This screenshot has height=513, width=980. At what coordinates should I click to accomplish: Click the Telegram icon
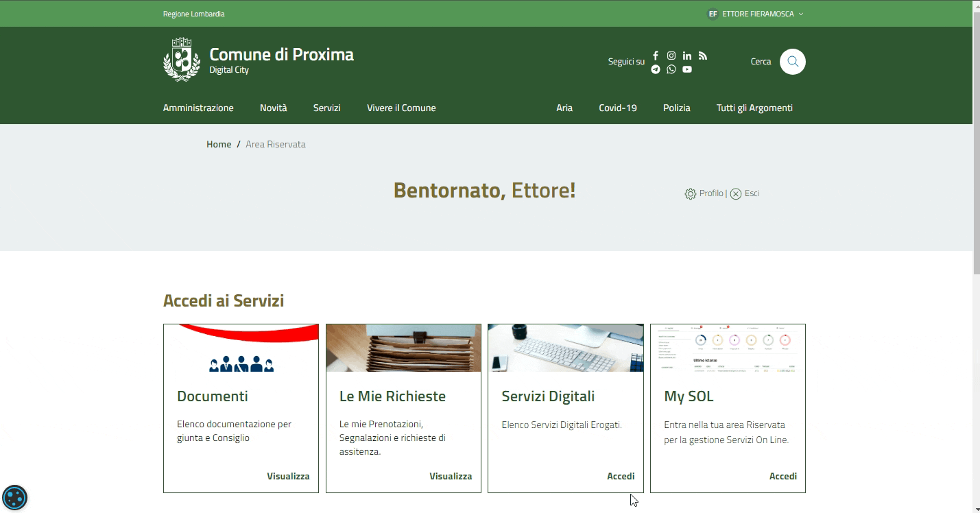[x=656, y=69]
